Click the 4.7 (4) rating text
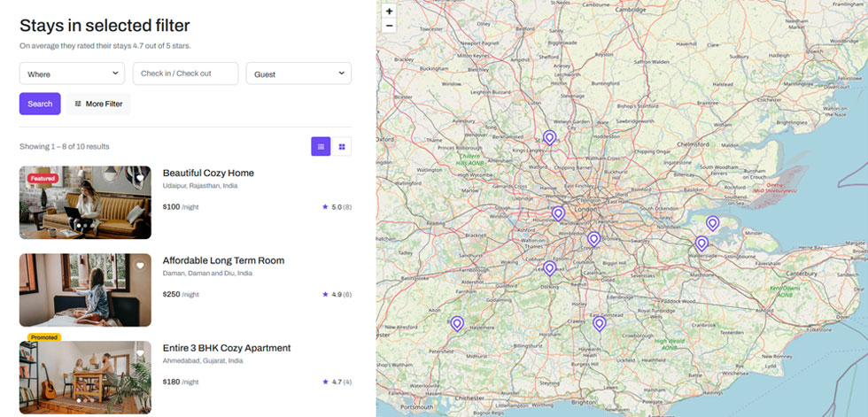Viewport: 868px width, 417px height. point(342,382)
